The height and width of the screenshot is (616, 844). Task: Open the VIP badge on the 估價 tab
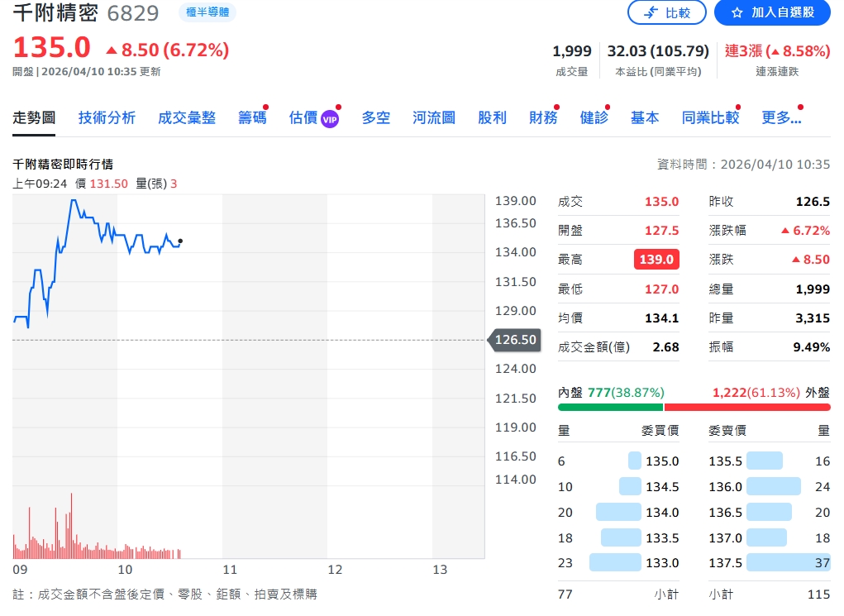(330, 118)
